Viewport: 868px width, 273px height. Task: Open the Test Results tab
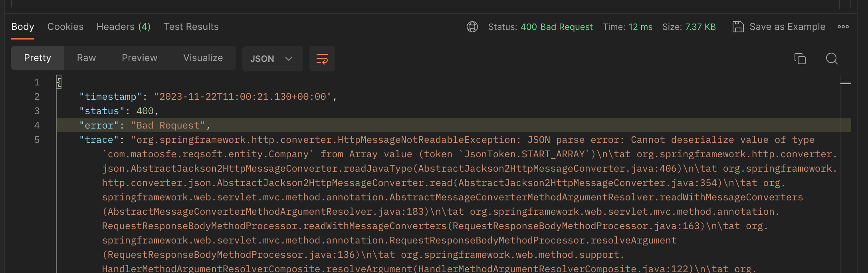[x=191, y=27]
